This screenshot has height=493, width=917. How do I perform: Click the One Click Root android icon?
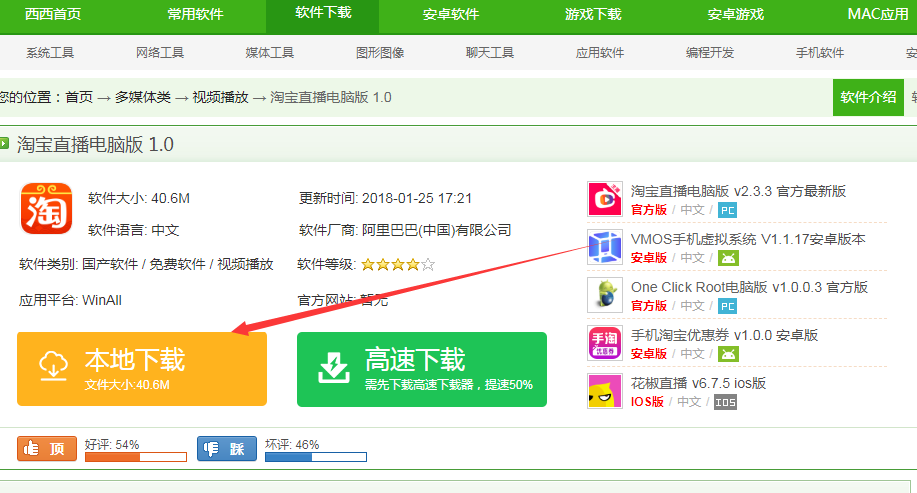pos(605,295)
